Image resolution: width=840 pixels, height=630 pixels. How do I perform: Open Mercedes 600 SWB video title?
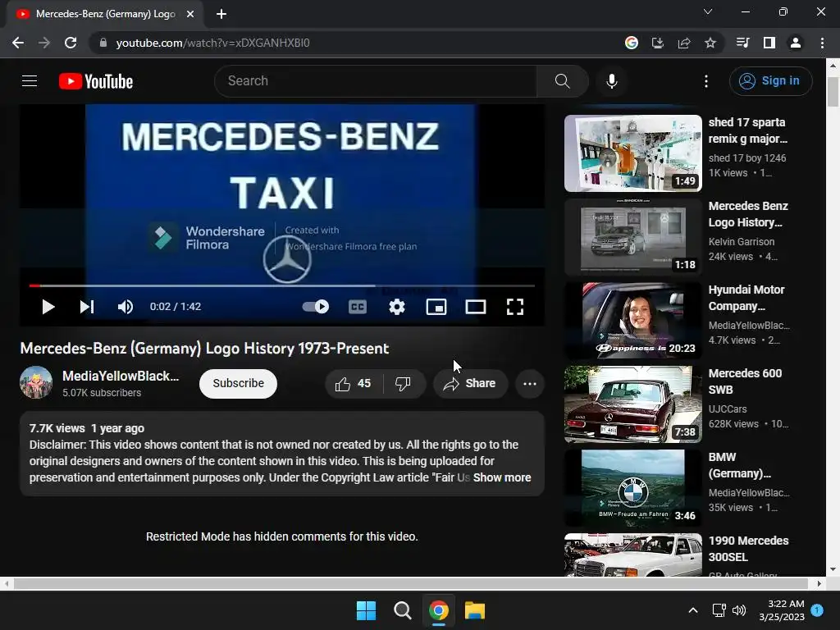[x=745, y=381]
